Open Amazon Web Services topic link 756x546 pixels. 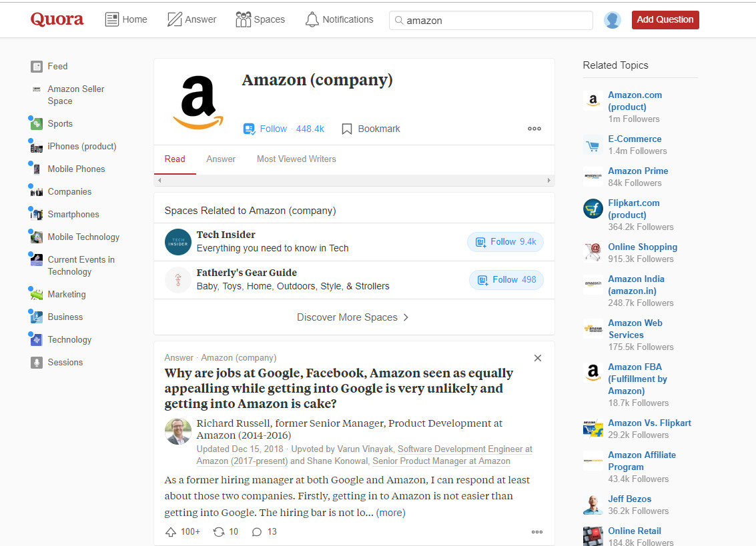point(635,329)
